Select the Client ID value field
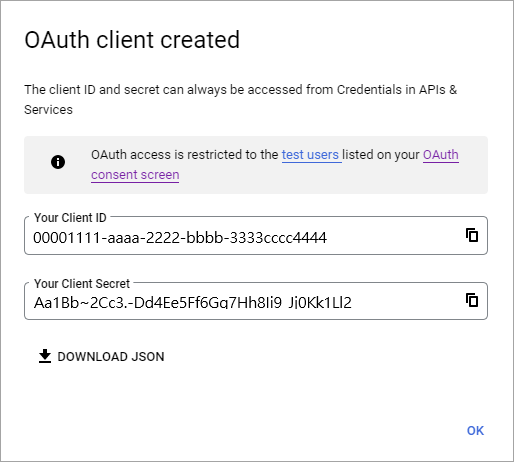Image resolution: width=514 pixels, height=462 pixels. point(256,236)
